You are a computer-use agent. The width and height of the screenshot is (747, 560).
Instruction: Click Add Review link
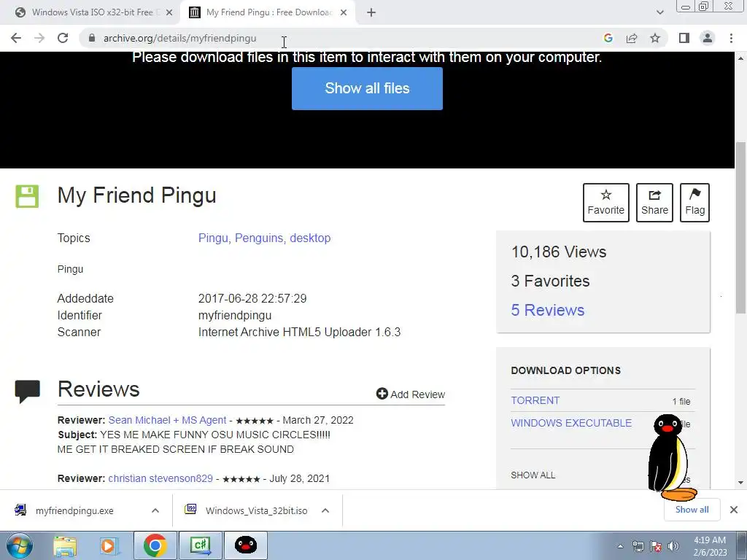[411, 394]
